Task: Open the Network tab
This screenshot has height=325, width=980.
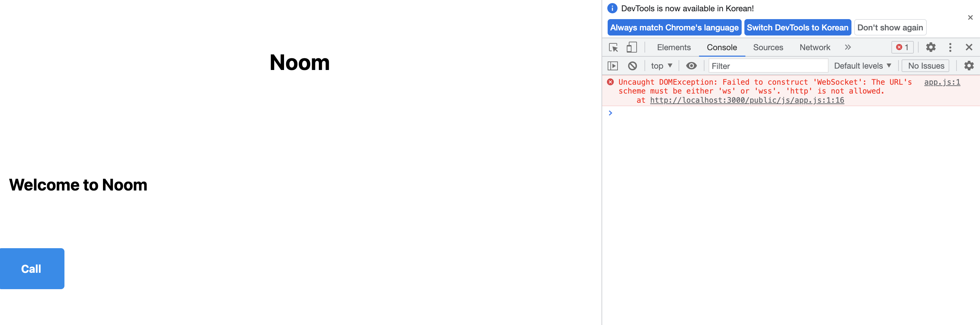Action: tap(815, 47)
